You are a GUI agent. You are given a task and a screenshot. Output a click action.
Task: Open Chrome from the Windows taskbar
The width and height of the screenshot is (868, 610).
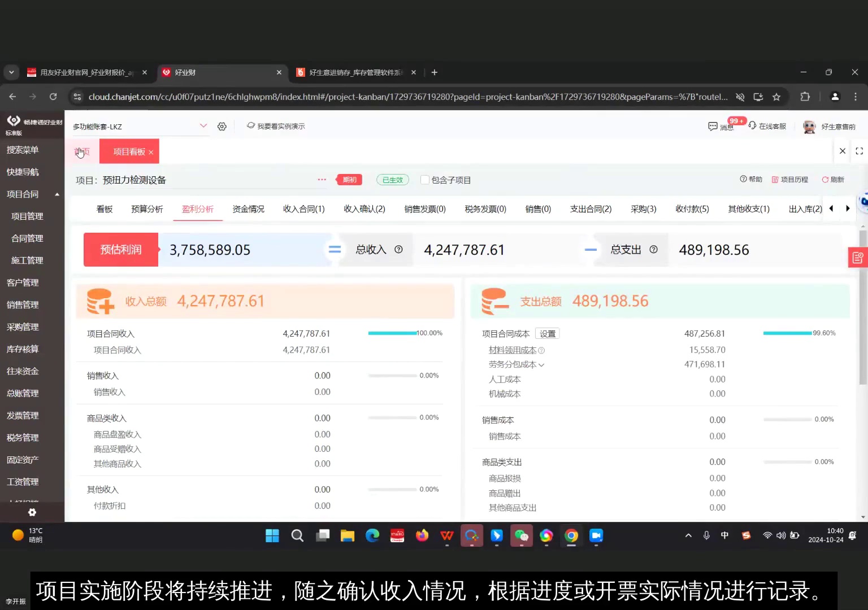[x=571, y=535]
